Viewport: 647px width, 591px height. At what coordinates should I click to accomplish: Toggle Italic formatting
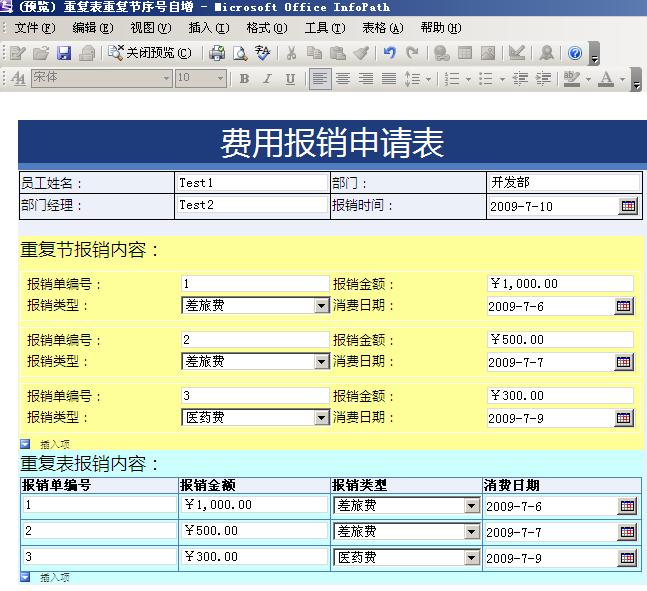click(267, 79)
